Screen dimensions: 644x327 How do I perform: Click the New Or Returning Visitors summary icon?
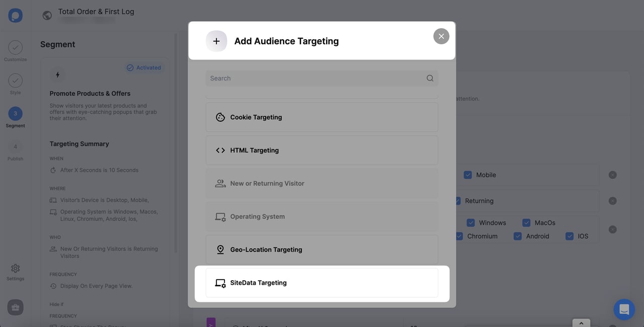pos(53,249)
